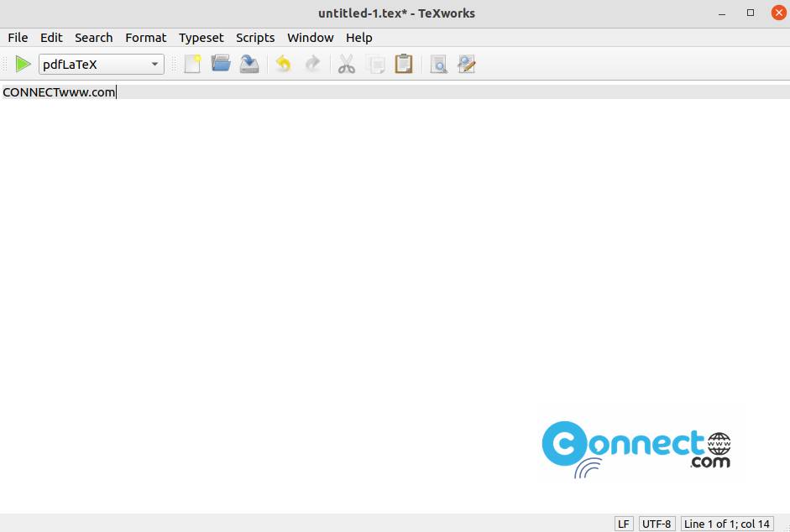Viewport: 790px width, 532px height.
Task: Click the line and column position indicator
Action: pos(726,524)
